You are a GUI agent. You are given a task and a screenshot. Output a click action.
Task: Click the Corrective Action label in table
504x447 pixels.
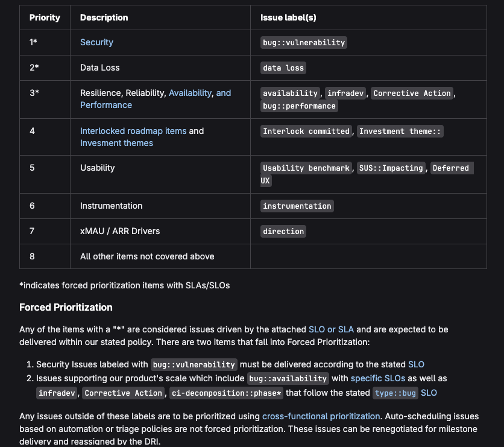(x=412, y=94)
